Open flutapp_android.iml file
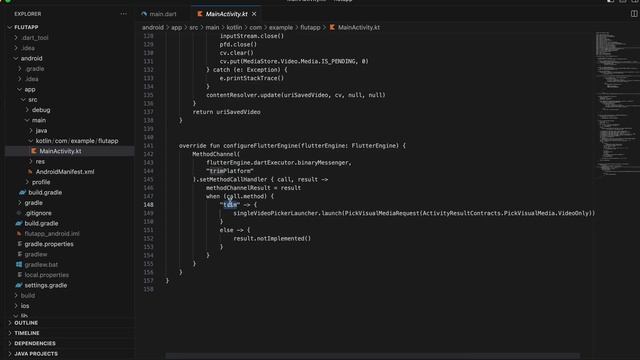This screenshot has height=360, width=640. pos(52,234)
